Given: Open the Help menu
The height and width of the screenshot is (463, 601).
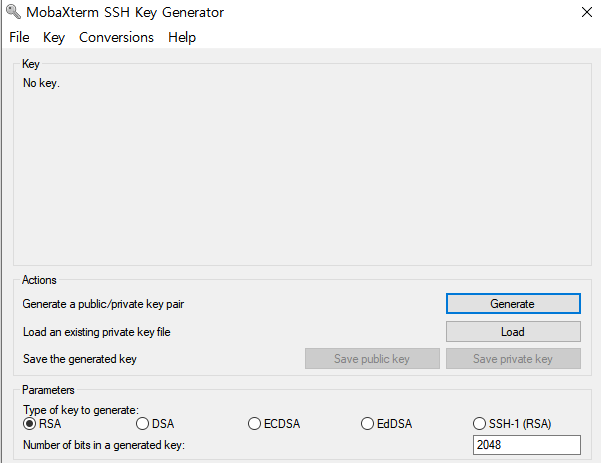Looking at the screenshot, I should pyautogui.click(x=182, y=37).
